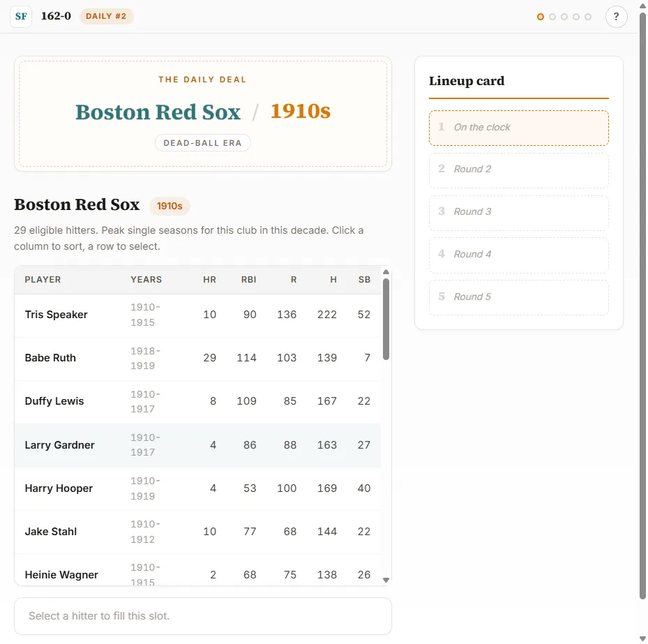Image resolution: width=648 pixels, height=644 pixels.
Task: Click the last round progress dot
Action: click(x=587, y=17)
